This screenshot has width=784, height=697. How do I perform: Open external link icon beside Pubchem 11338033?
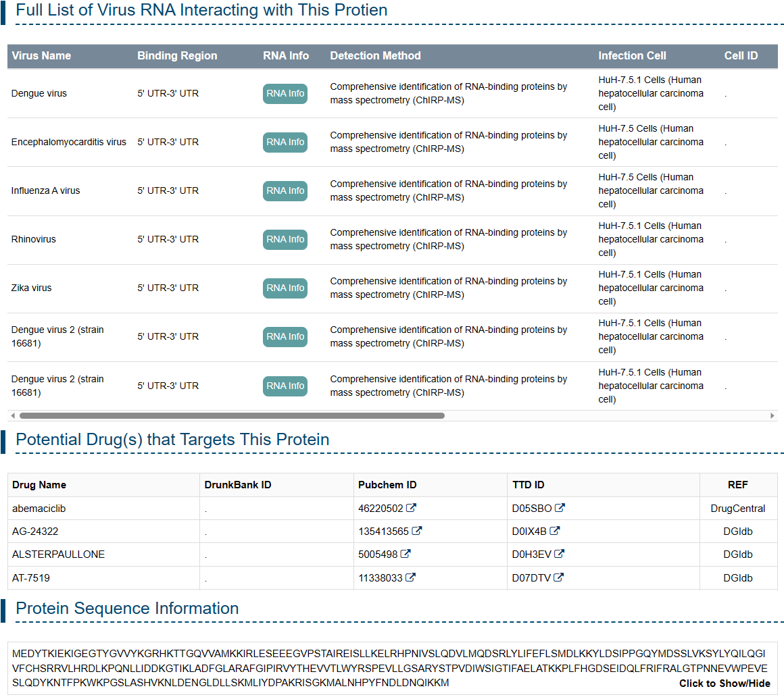point(411,577)
